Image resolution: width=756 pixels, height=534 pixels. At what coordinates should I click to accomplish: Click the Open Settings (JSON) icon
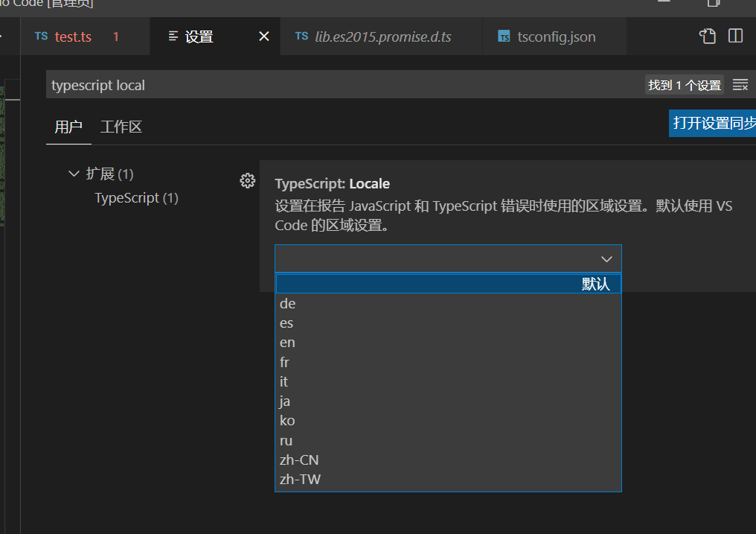pyautogui.click(x=708, y=36)
